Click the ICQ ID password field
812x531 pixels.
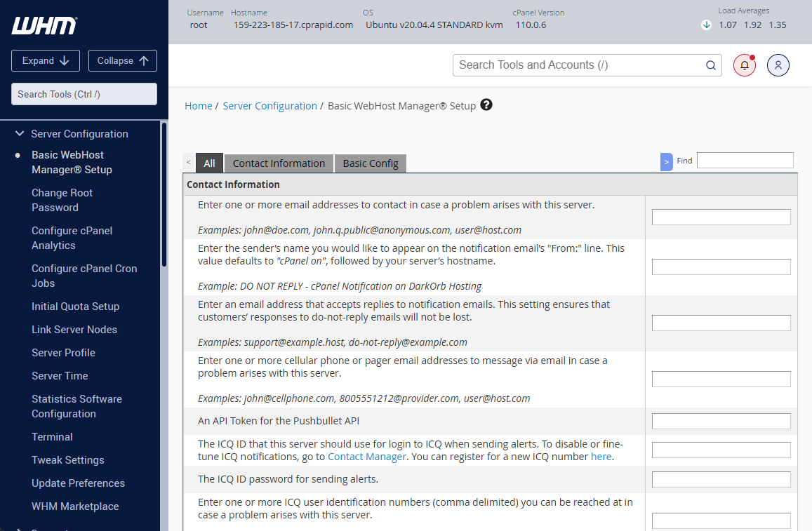(721, 479)
